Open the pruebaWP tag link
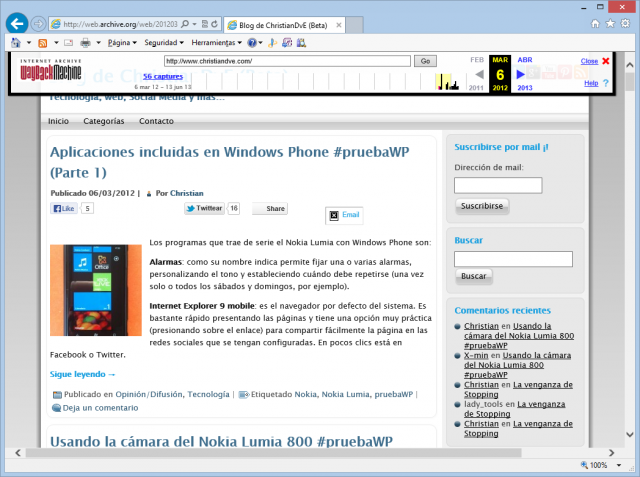640x477 pixels. (x=394, y=394)
